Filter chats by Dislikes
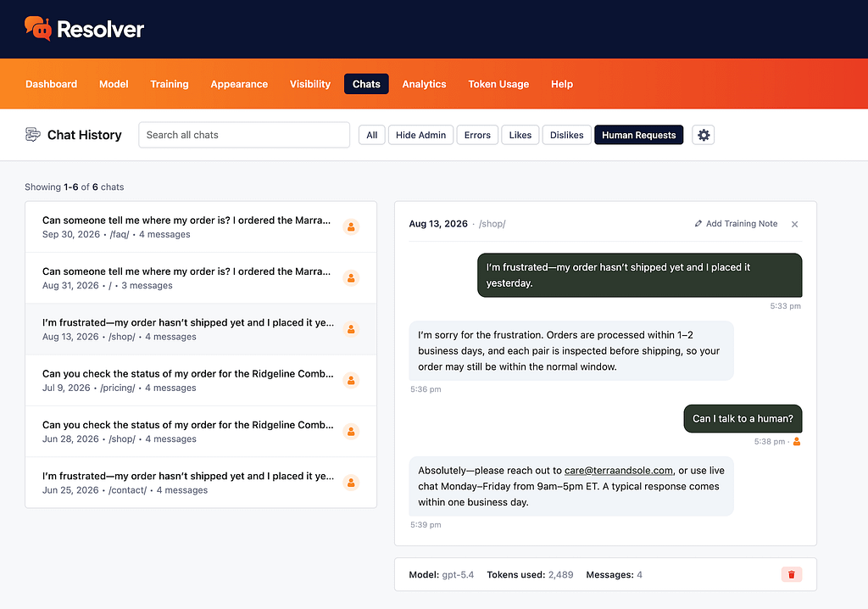The width and height of the screenshot is (868, 609). tap(567, 135)
